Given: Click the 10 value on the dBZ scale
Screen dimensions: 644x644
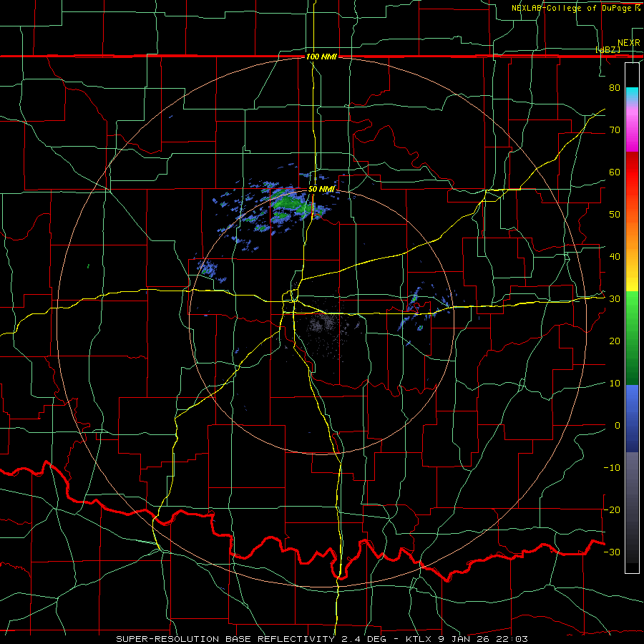Looking at the screenshot, I should 615,384.
